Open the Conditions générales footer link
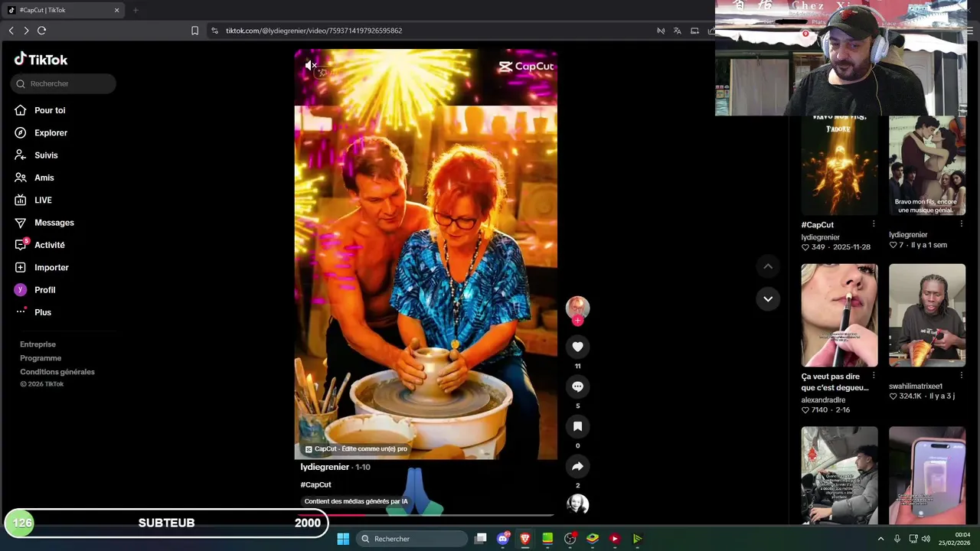The width and height of the screenshot is (980, 551). pyautogui.click(x=57, y=372)
